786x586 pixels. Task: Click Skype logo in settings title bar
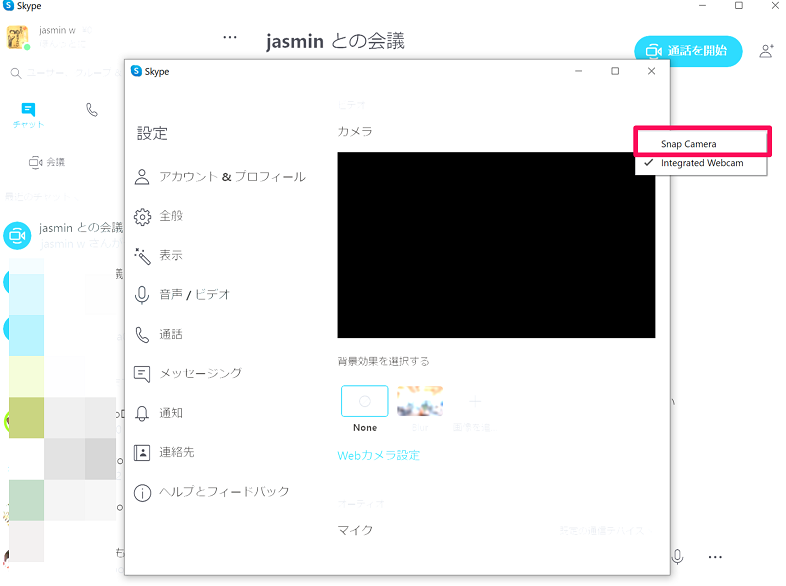pyautogui.click(x=136, y=71)
